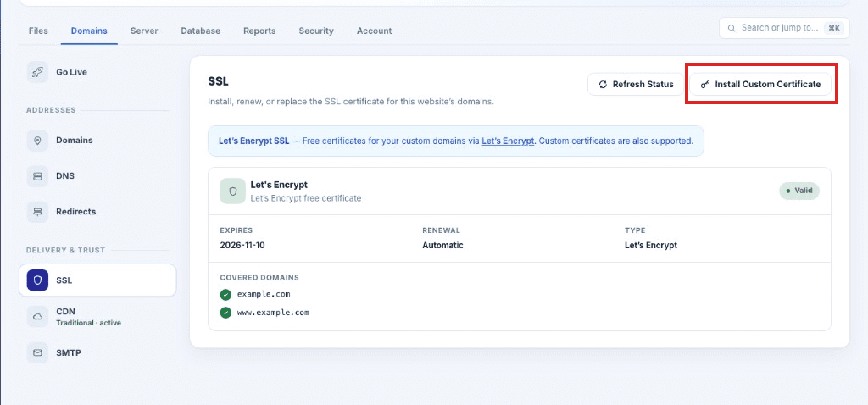Click the DELIVERY & TRUST section label
This screenshot has height=405, width=868.
click(65, 250)
